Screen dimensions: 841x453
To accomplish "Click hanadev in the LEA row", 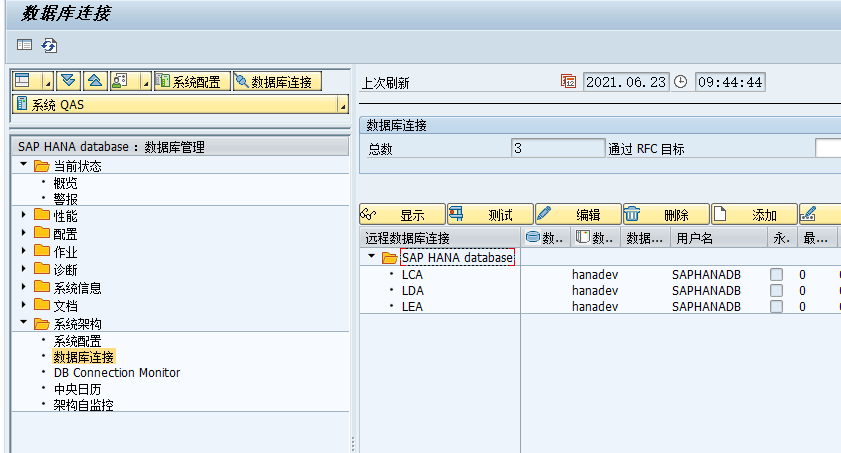I will coord(595,307).
